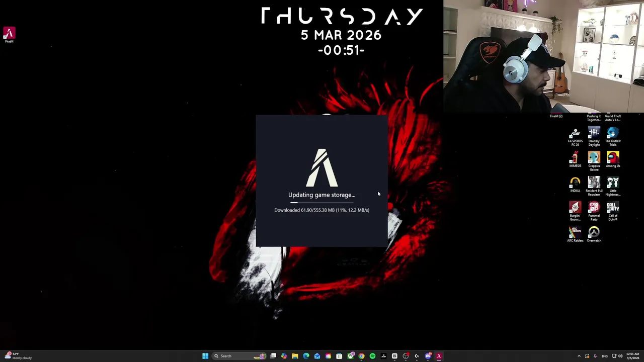This screenshot has height=362, width=644.
Task: Open the clock showing 12:51 AM
Action: pyautogui.click(x=633, y=356)
